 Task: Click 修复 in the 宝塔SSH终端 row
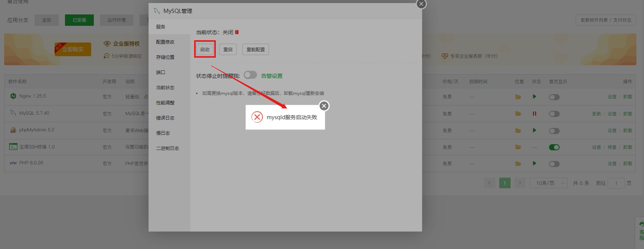pyautogui.click(x=612, y=147)
